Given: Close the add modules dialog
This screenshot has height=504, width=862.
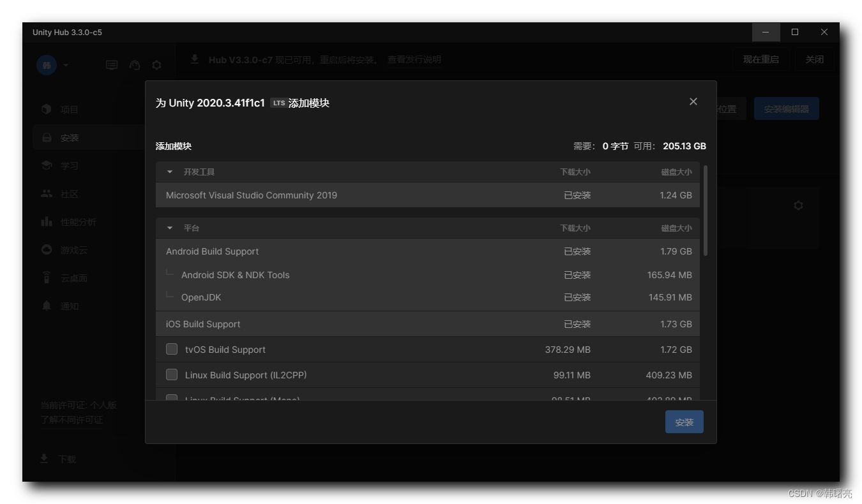Looking at the screenshot, I should click(x=693, y=101).
